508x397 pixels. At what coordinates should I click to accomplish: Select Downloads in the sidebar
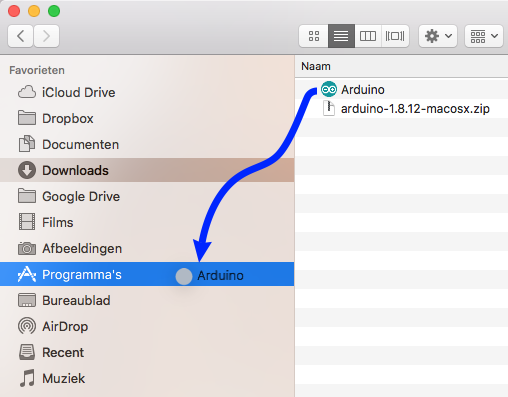(147, 170)
